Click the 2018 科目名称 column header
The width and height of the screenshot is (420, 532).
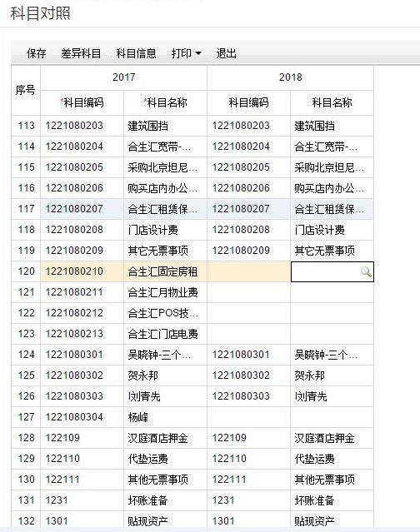pyautogui.click(x=332, y=102)
